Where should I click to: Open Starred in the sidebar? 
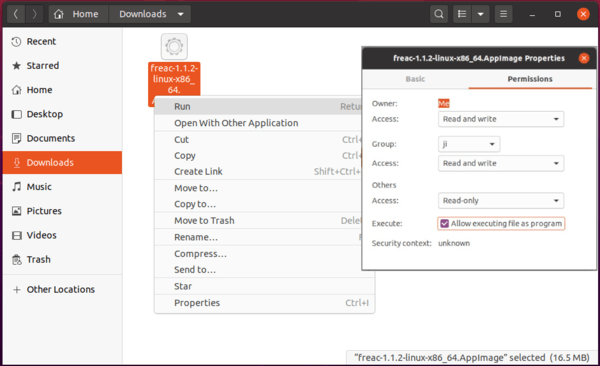[x=62, y=65]
